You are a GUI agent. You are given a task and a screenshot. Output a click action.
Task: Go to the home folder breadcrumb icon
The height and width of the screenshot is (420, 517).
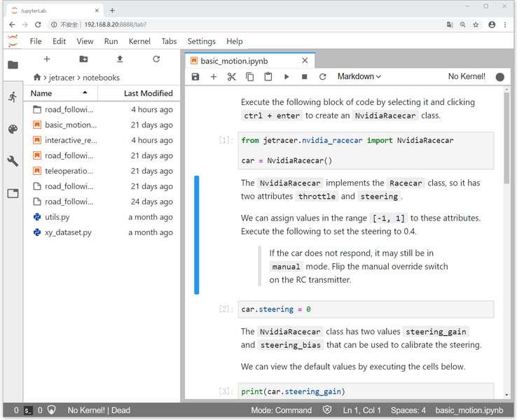pyautogui.click(x=37, y=78)
